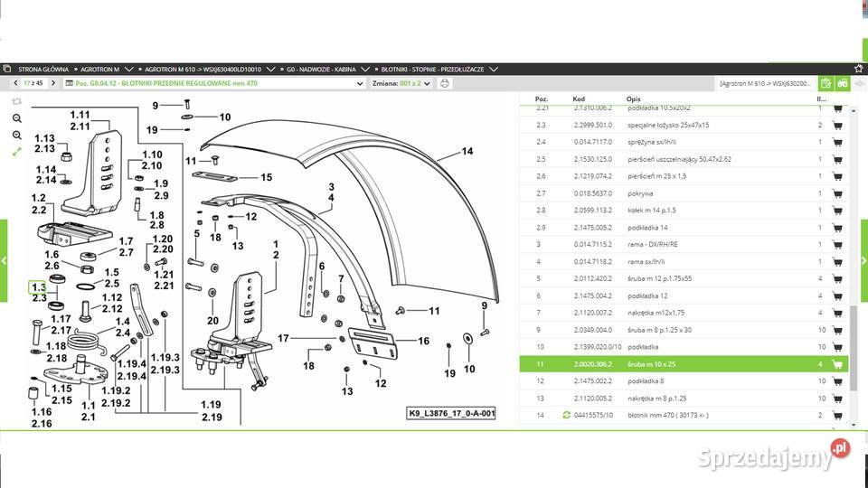Add specjalne łożysko 25x47x15 to cart
Viewport: 868px width, 488px height.
[837, 125]
